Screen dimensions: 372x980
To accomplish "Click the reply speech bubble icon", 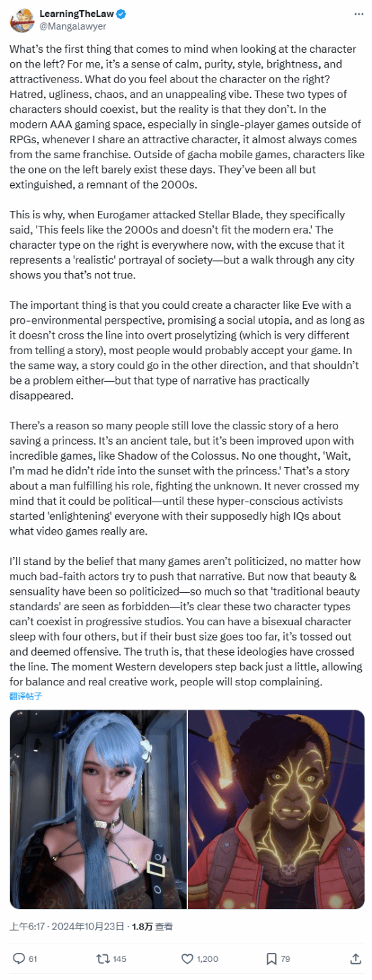I will pyautogui.click(x=20, y=958).
